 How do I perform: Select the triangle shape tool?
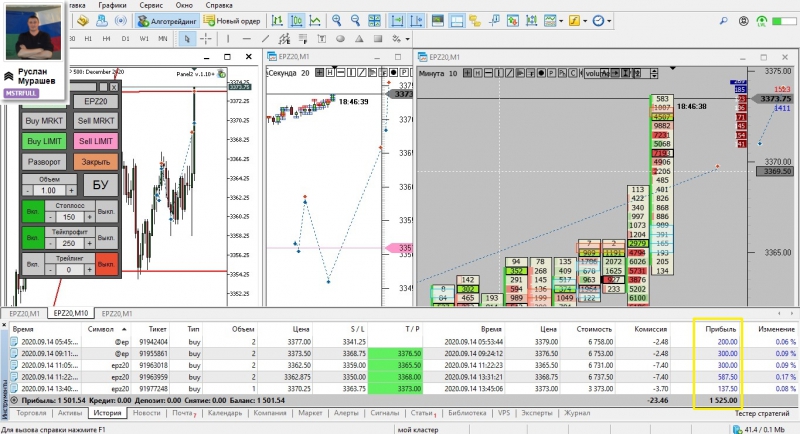point(359,39)
